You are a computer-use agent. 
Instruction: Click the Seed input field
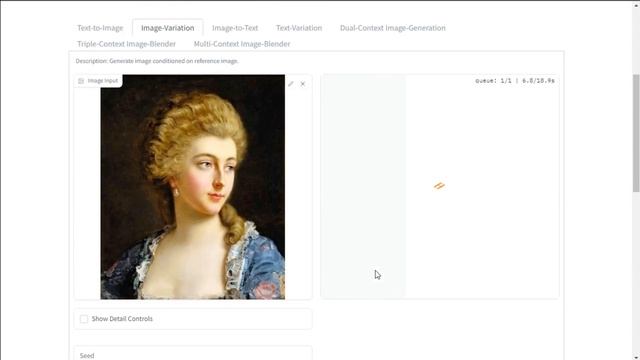coord(193,353)
